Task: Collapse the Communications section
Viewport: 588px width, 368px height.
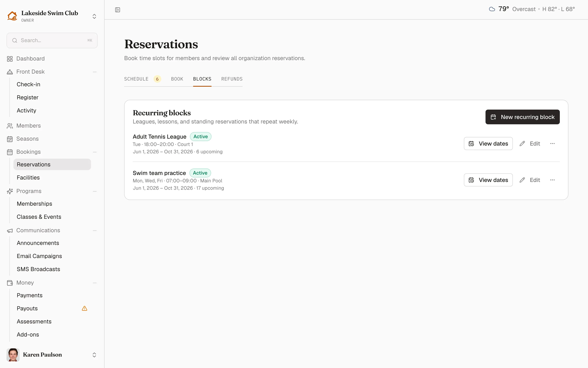Action: click(x=95, y=230)
